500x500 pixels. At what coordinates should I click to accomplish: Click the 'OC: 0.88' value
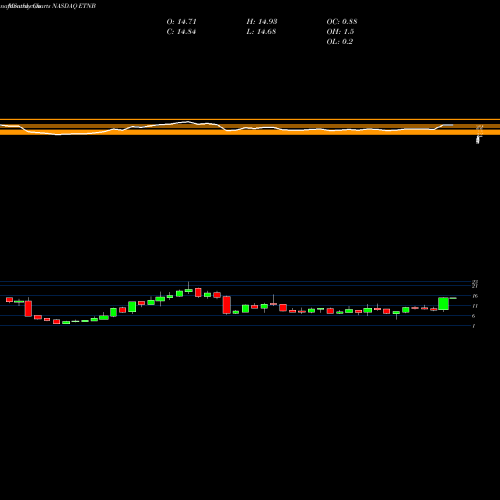pos(342,22)
